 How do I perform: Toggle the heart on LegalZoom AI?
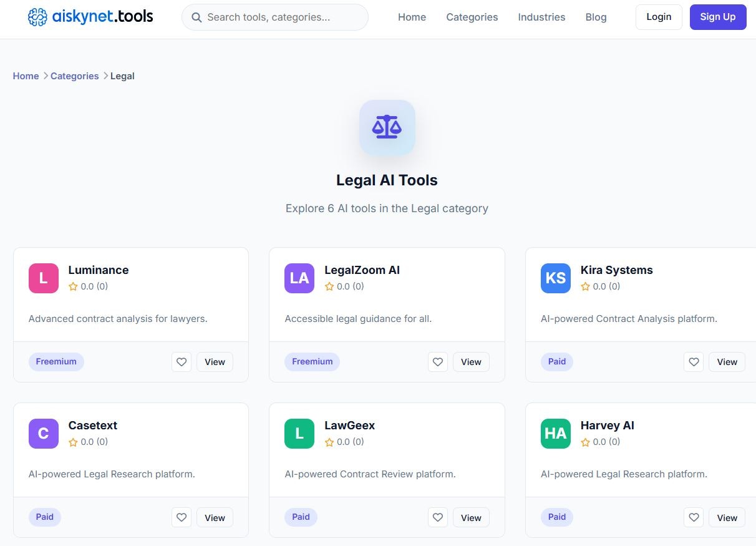pyautogui.click(x=437, y=362)
